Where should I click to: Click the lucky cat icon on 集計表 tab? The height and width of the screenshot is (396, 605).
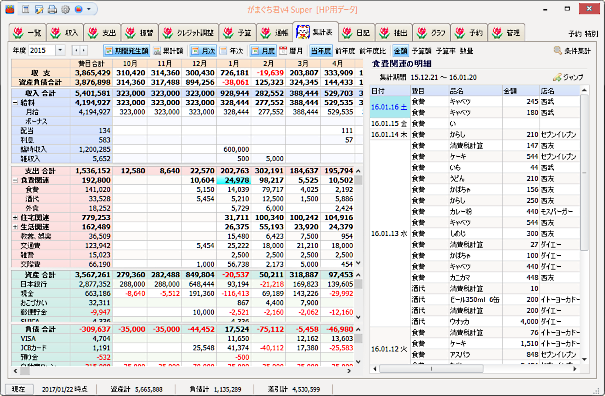pyautogui.click(x=303, y=32)
